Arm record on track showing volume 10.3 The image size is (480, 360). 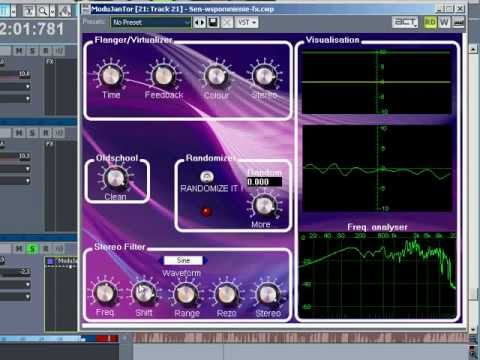[x=46, y=133]
